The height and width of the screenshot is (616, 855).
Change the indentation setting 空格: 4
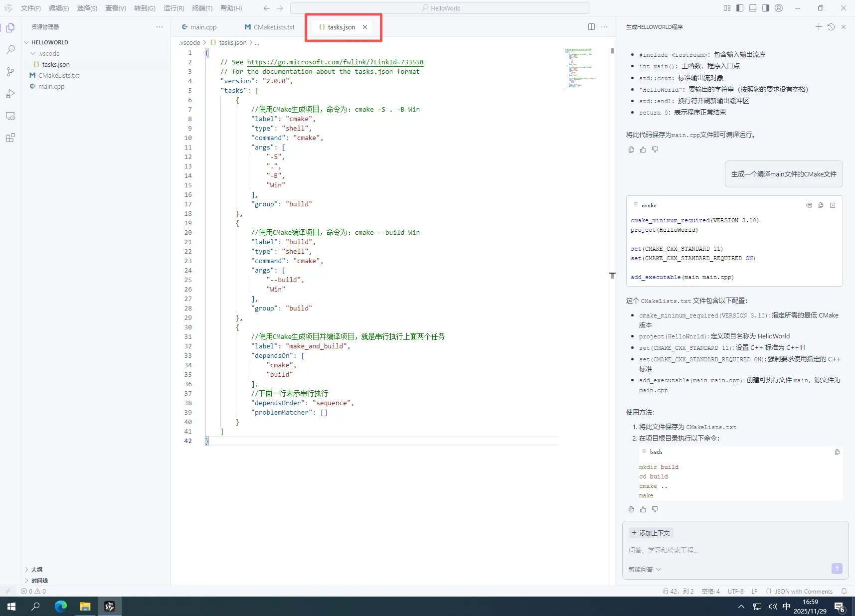click(710, 592)
